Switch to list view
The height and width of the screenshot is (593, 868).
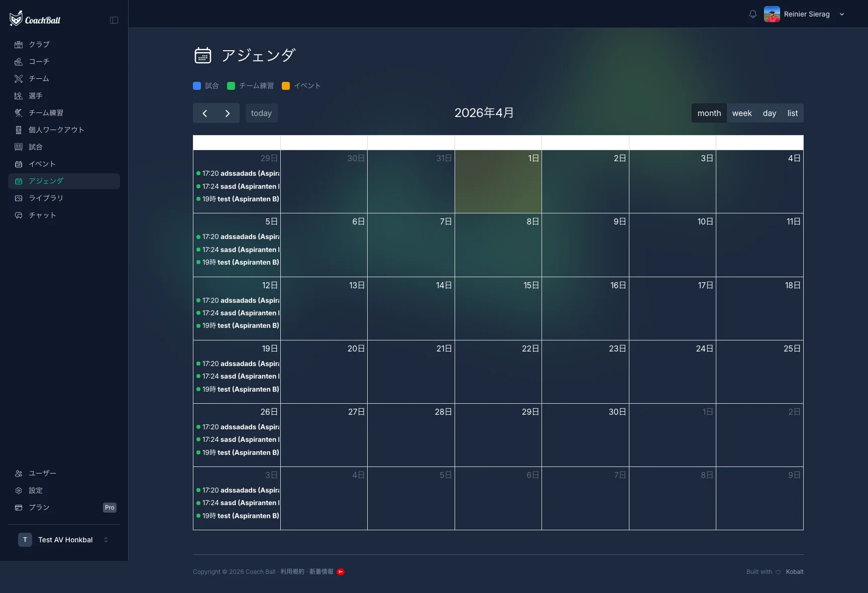click(x=792, y=113)
